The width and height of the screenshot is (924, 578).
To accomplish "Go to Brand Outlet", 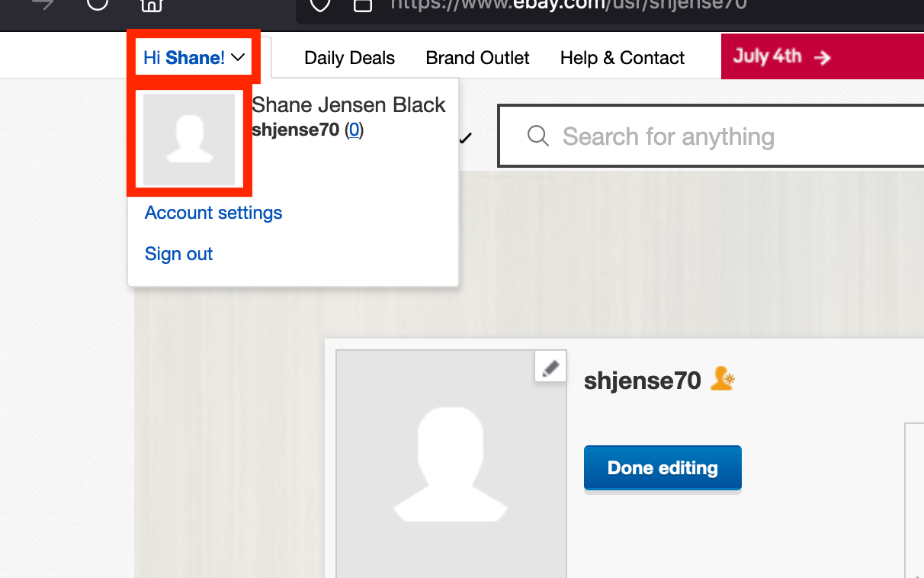I will coord(477,57).
